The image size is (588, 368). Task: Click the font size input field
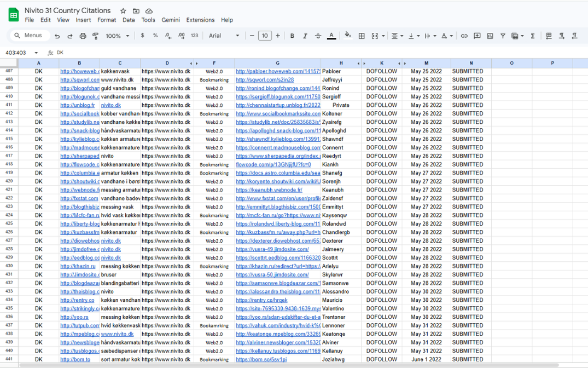tap(265, 36)
